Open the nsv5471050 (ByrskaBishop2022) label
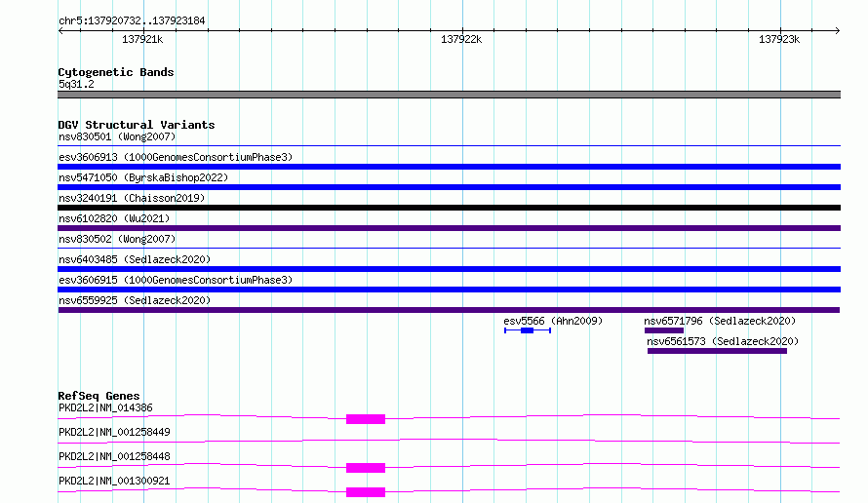Screen dimensions: 868x503 click(143, 177)
